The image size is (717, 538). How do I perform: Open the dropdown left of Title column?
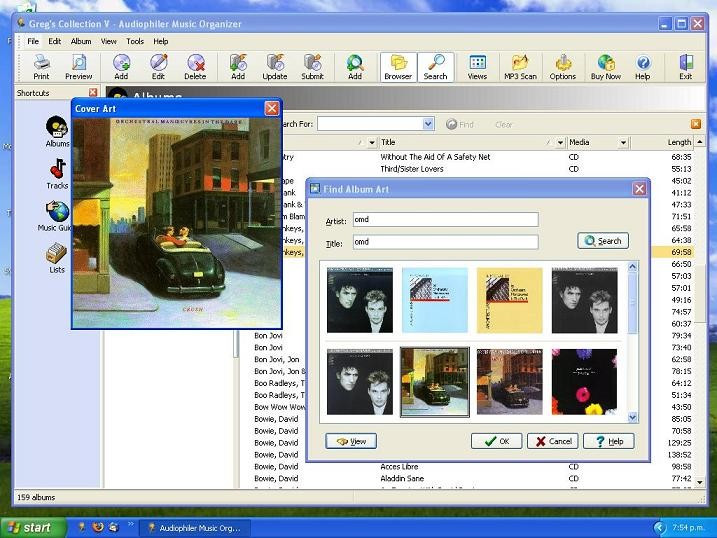372,143
